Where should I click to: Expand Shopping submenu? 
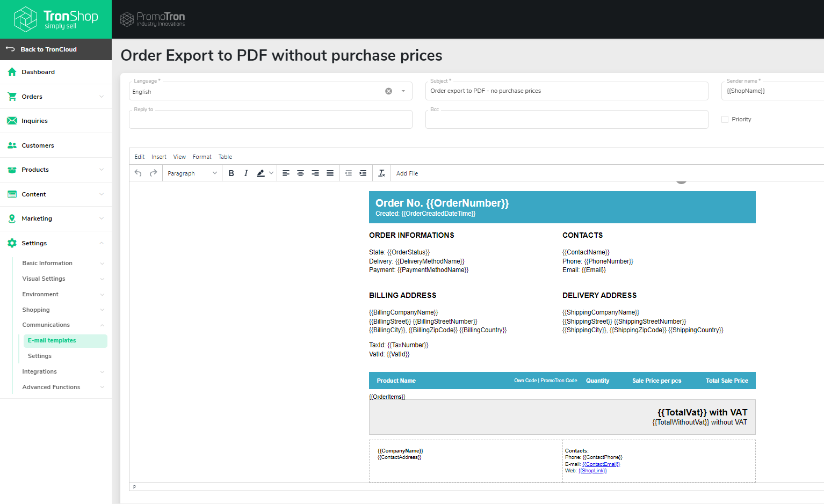[102, 310]
